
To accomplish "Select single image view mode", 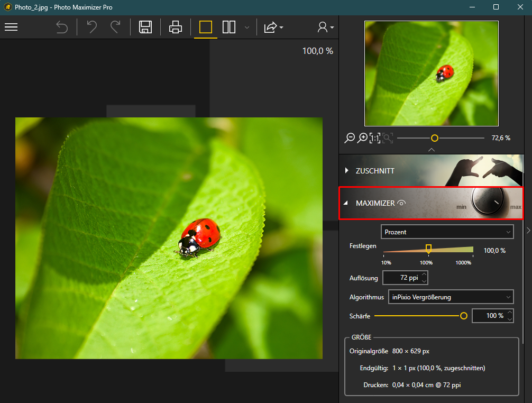I will coord(206,27).
